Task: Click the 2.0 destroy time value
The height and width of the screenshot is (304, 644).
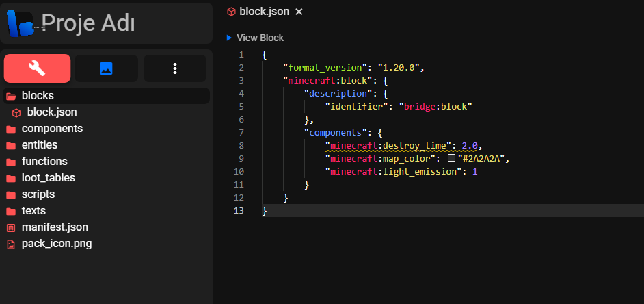Action: click(470, 146)
